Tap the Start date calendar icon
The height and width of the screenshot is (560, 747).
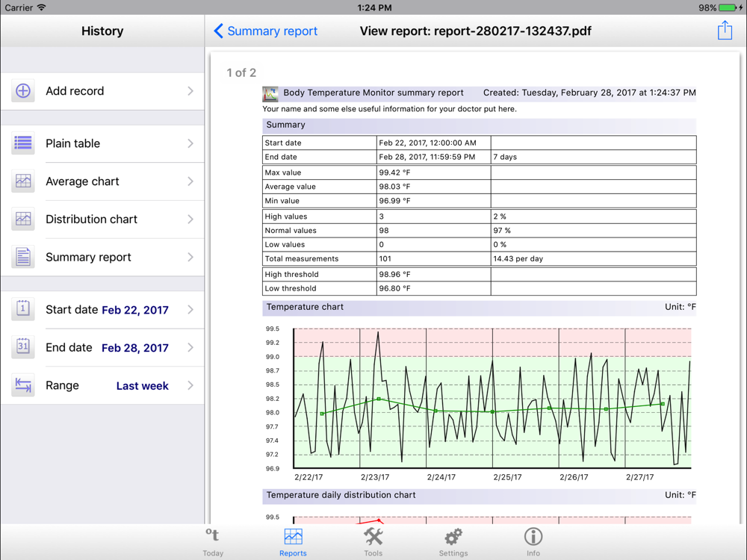point(23,309)
